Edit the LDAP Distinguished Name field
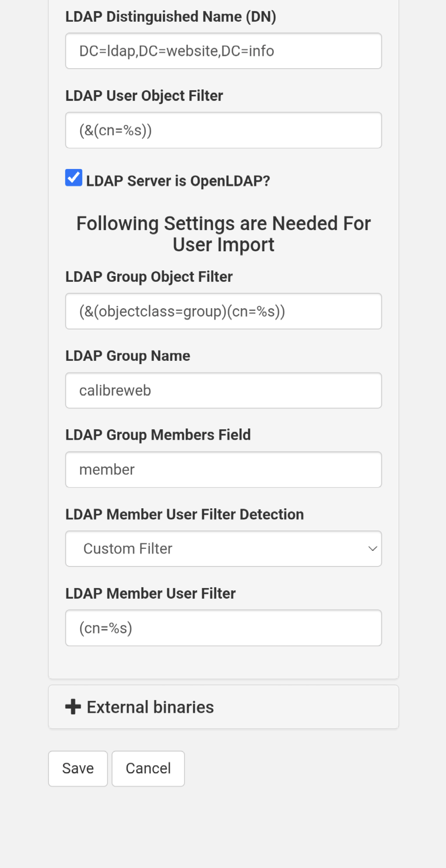Image resolution: width=446 pixels, height=868 pixels. click(223, 51)
